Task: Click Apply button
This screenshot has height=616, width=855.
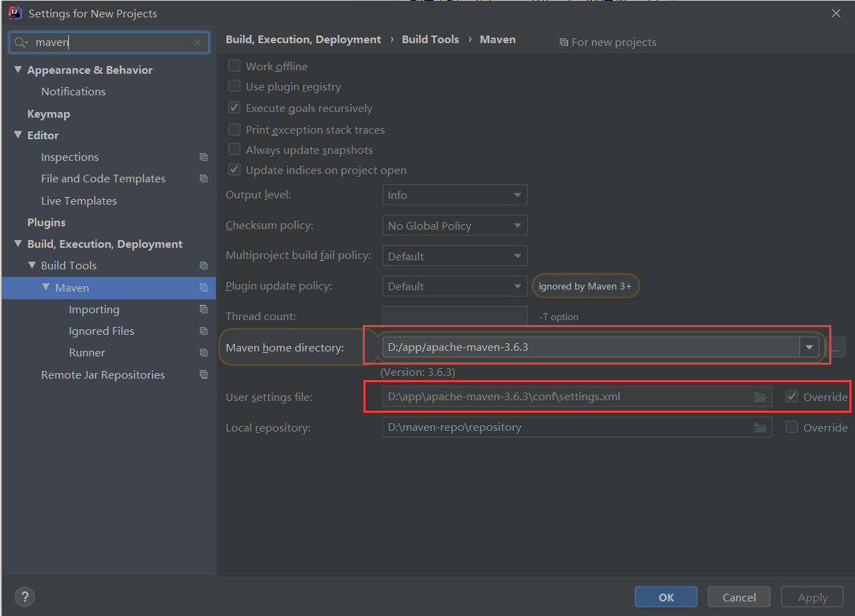Action: [x=813, y=597]
